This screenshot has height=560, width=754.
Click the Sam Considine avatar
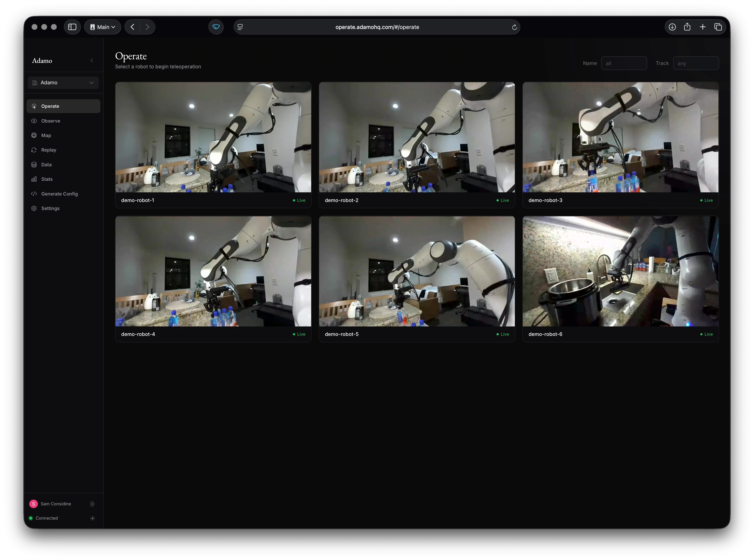click(x=34, y=504)
